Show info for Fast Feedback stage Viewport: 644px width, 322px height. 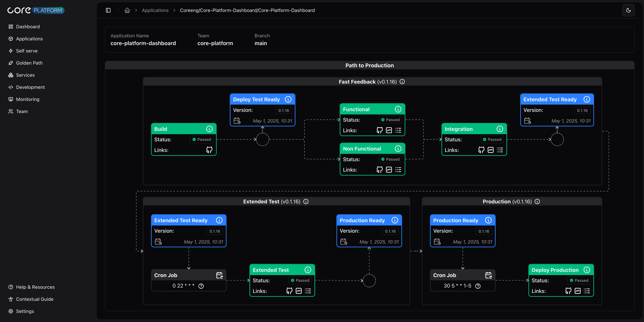click(x=402, y=82)
